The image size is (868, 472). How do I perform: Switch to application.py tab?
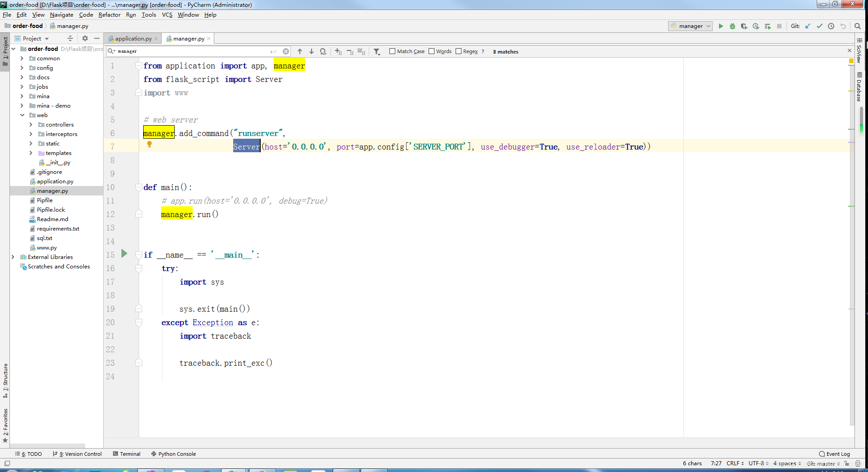133,39
